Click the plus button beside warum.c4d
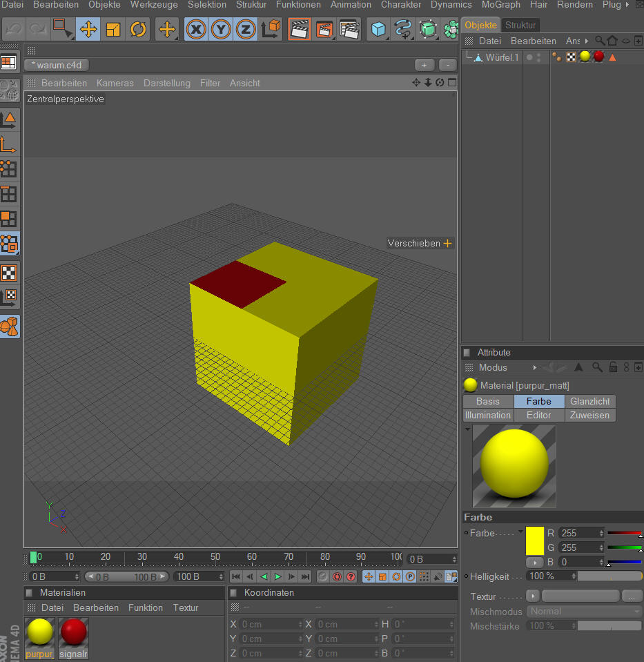The width and height of the screenshot is (644, 662). [425, 65]
